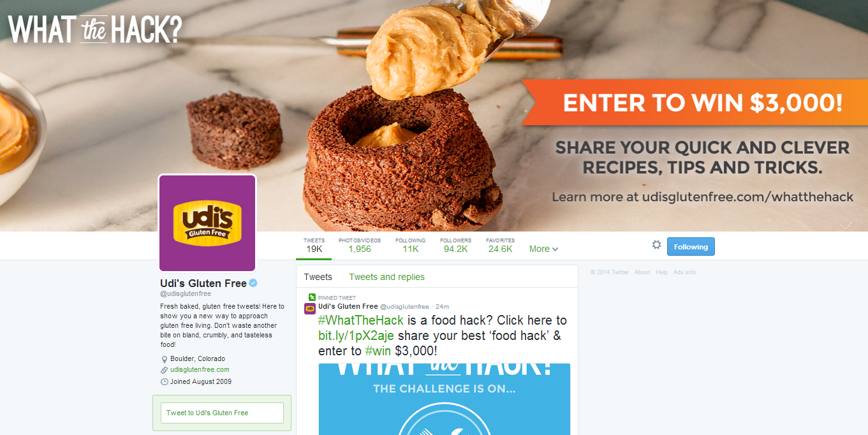Click the clock icon beside Joined August 2009

point(165,381)
